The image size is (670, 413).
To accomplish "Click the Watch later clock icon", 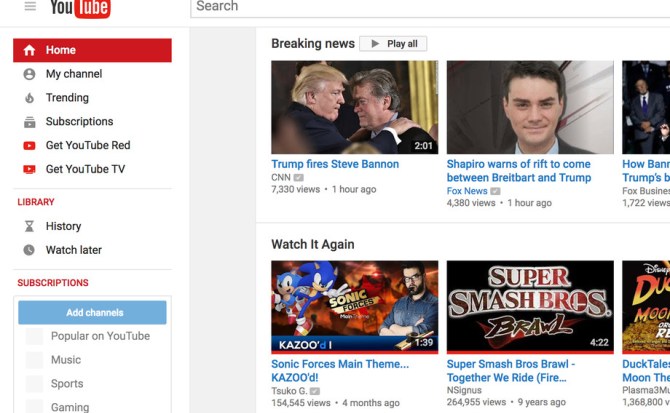I will [29, 250].
